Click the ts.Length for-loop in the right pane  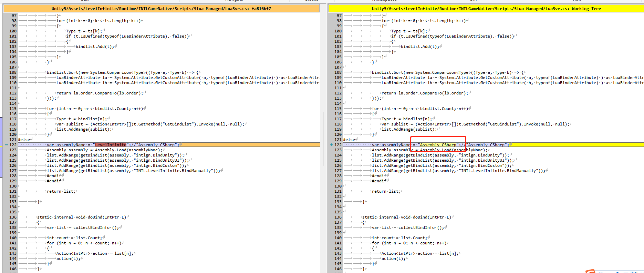coord(424,21)
